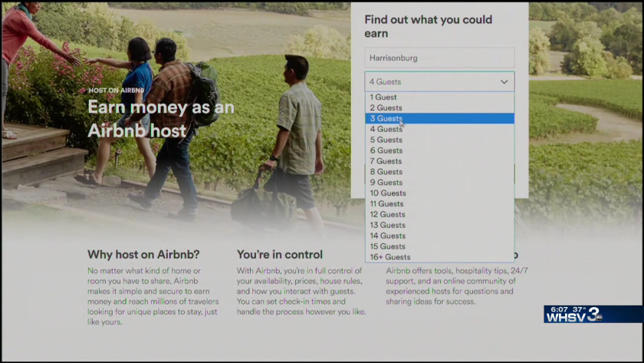This screenshot has width=644, height=363.
Task: Select 1 Guest from the list
Action: point(383,97)
